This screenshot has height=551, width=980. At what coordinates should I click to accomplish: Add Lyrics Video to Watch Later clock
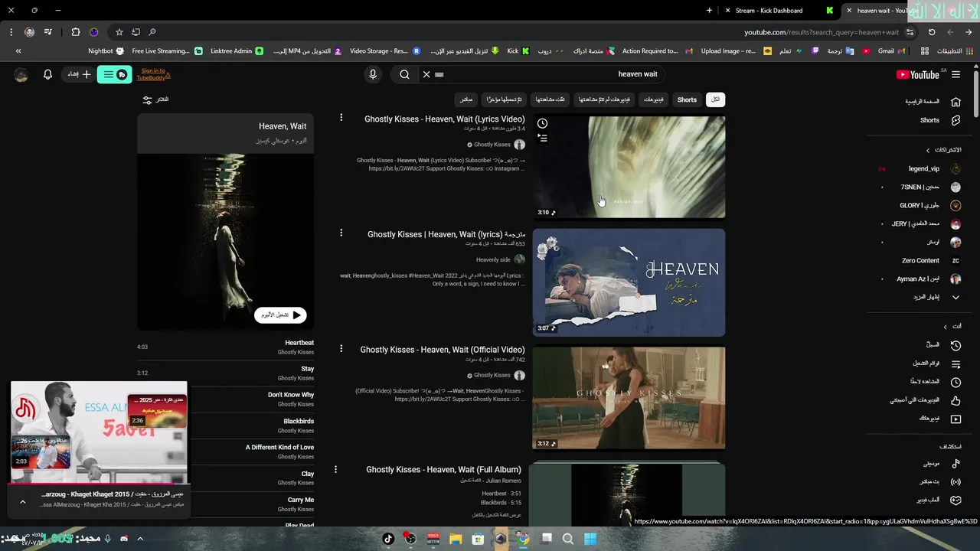point(542,123)
